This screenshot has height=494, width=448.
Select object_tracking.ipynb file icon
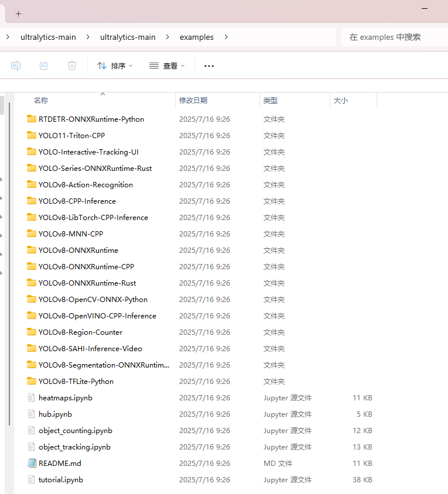coord(31,447)
